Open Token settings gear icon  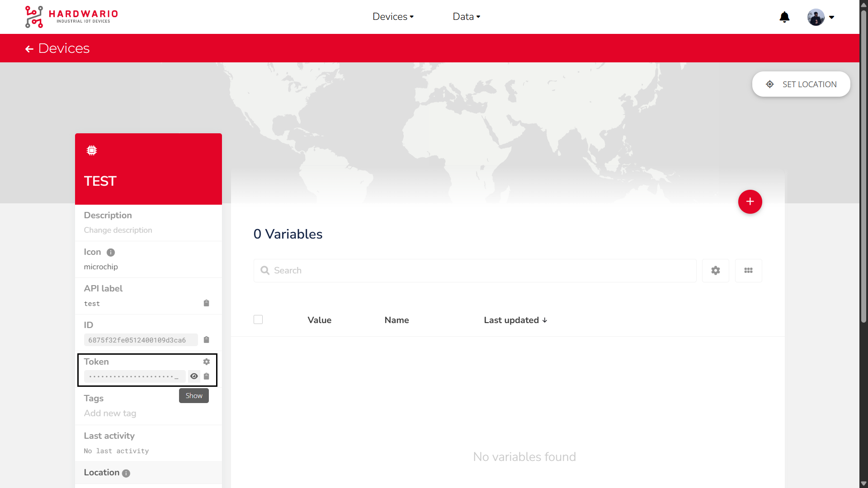point(206,362)
